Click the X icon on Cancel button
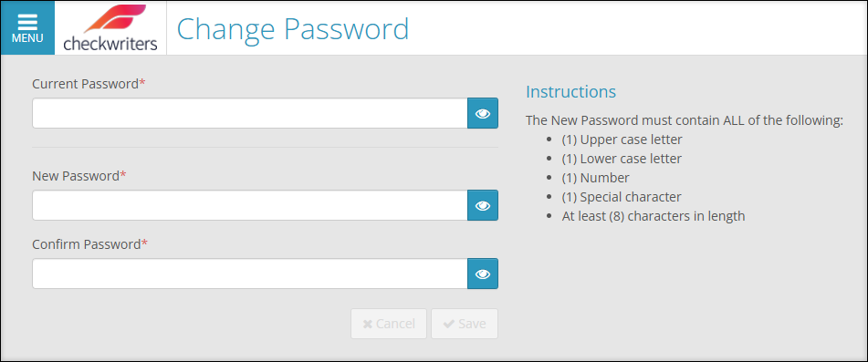Image resolution: width=868 pixels, height=362 pixels. (x=368, y=324)
